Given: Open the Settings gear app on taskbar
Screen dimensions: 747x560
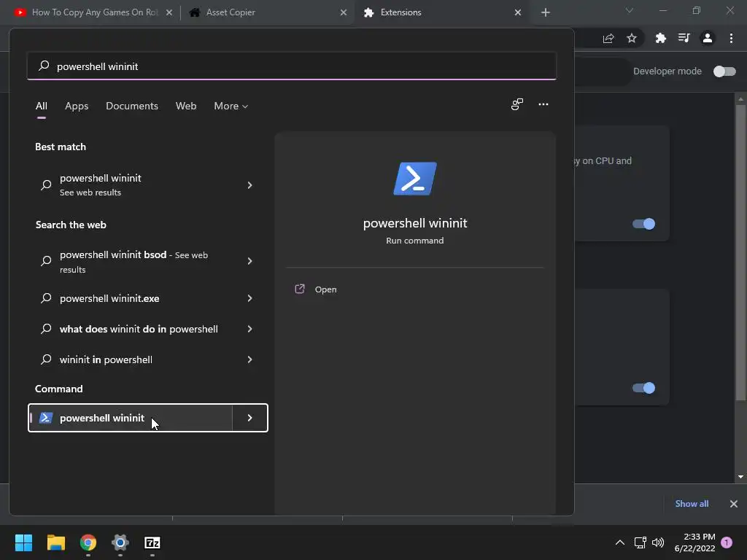Looking at the screenshot, I should [120, 542].
